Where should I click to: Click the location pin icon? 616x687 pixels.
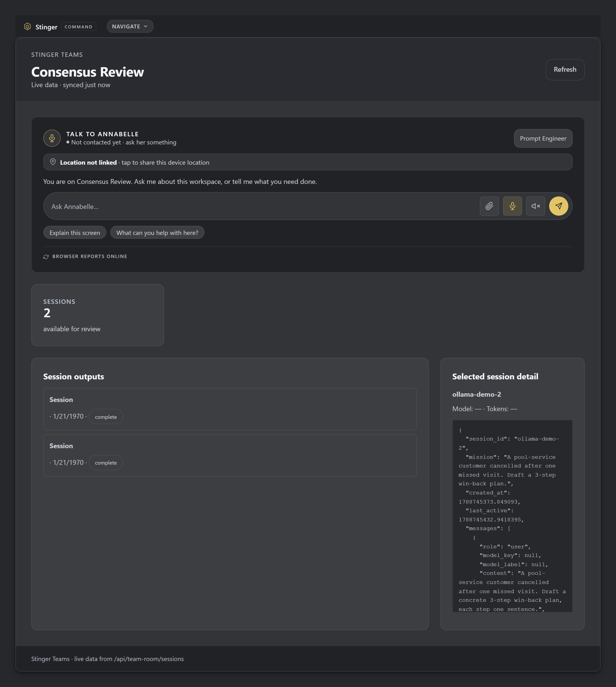[x=53, y=162]
